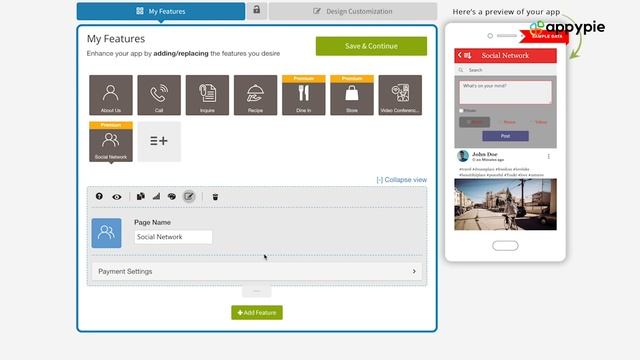
Task: Switch to the My Features tab
Action: [161, 11]
